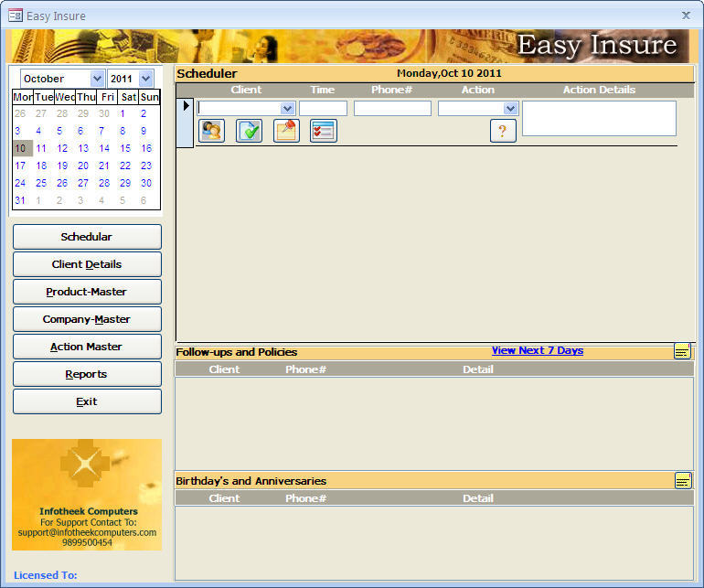Expand the 2011 year dropdown
Image resolution: width=704 pixels, height=588 pixels.
[x=145, y=79]
